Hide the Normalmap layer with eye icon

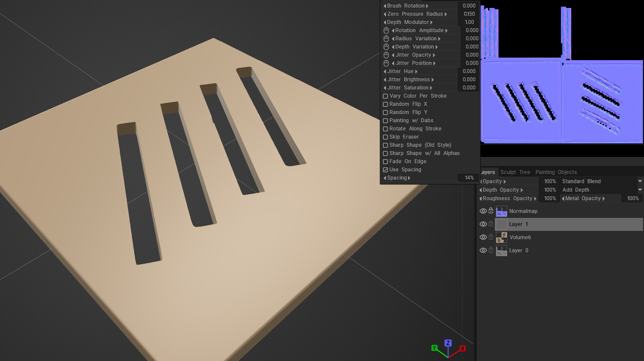pyautogui.click(x=483, y=211)
